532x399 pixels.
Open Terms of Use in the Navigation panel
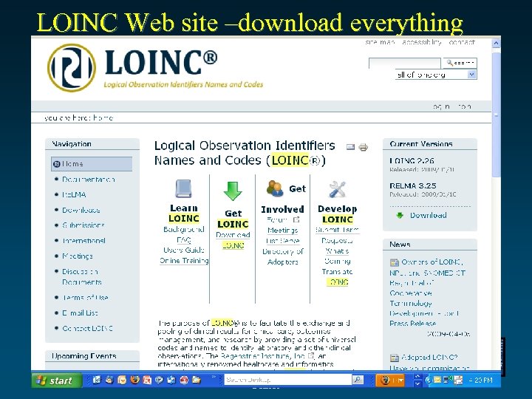coord(85,298)
